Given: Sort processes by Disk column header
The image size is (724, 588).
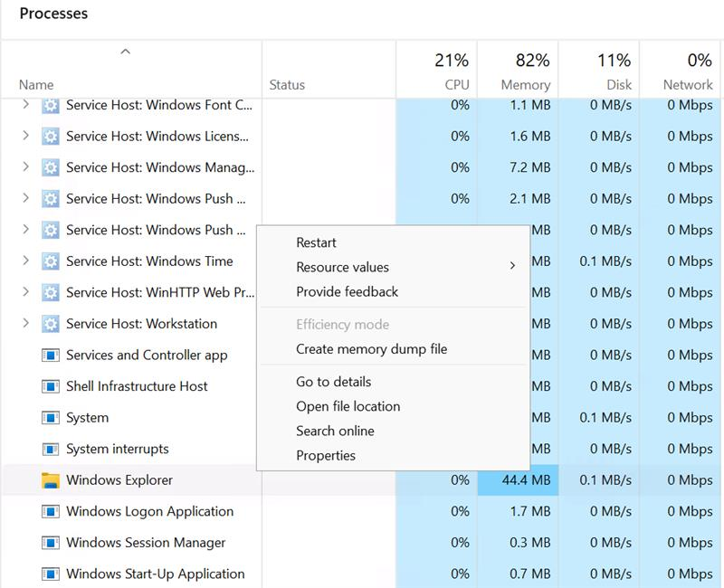Looking at the screenshot, I should [599, 70].
